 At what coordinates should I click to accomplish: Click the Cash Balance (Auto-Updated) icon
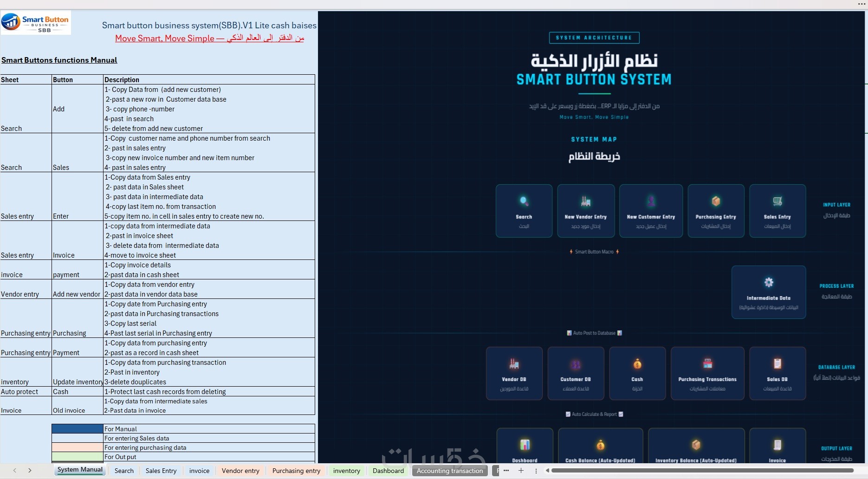(x=600, y=445)
